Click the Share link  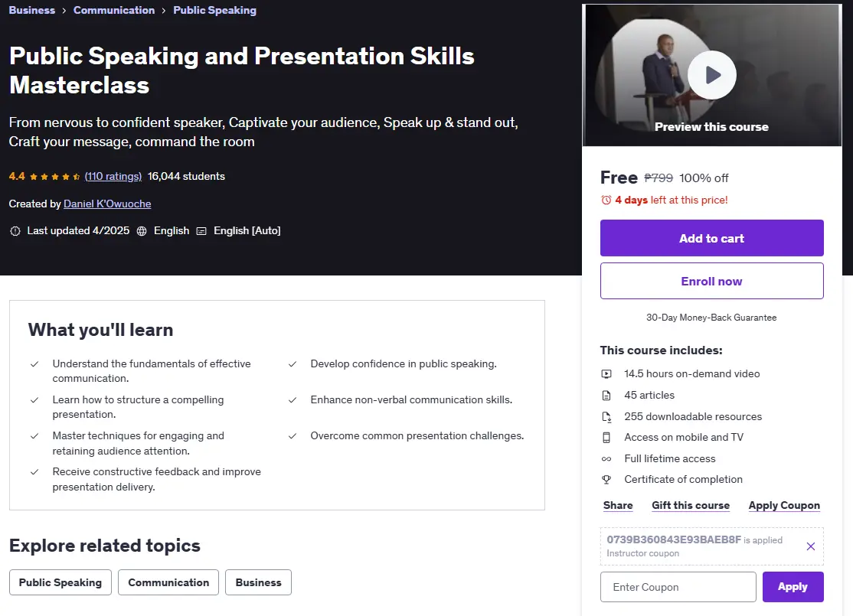click(618, 505)
